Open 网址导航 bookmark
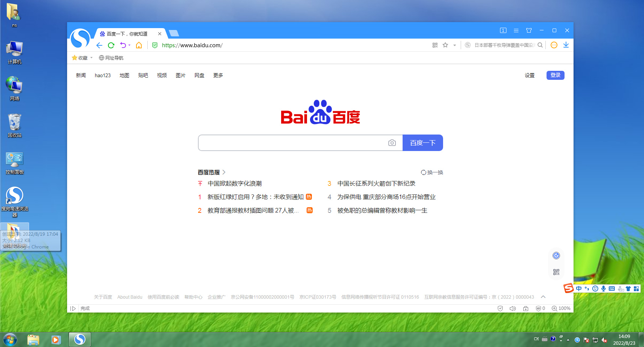This screenshot has width=644, height=347. pyautogui.click(x=111, y=58)
